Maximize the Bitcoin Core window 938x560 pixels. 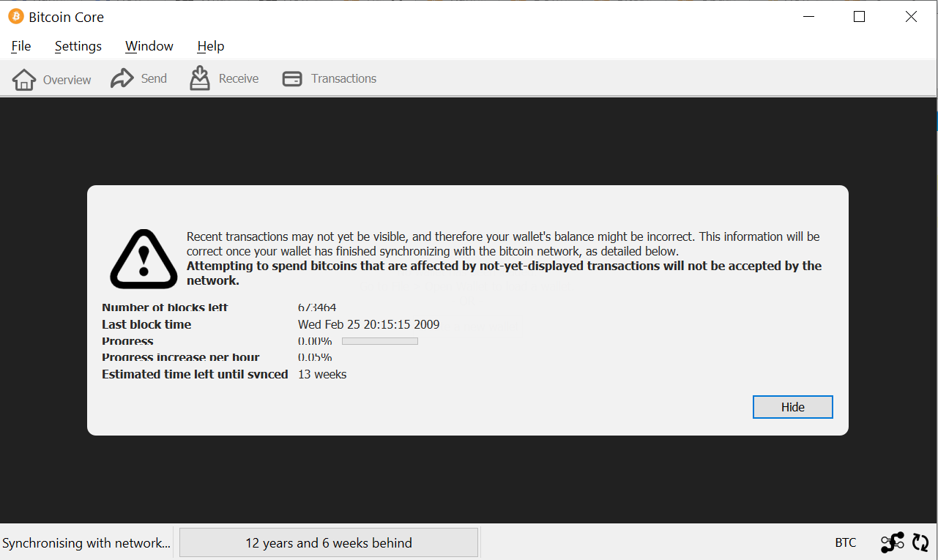tap(860, 16)
